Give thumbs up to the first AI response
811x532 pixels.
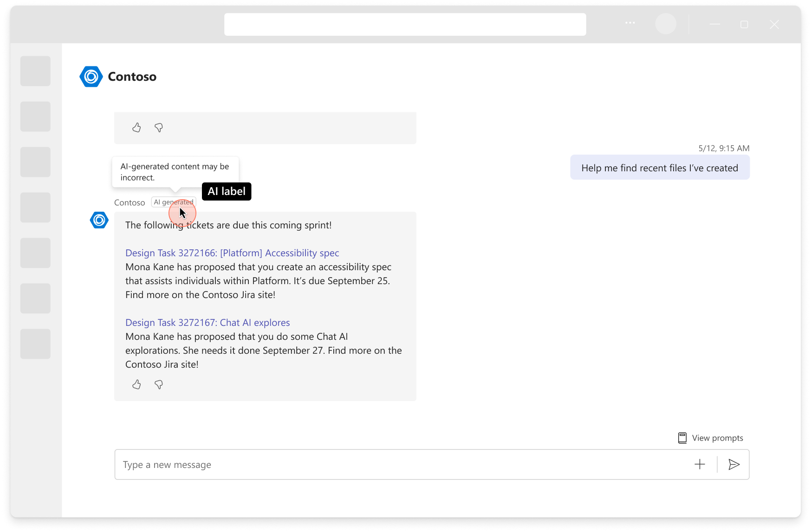[136, 128]
